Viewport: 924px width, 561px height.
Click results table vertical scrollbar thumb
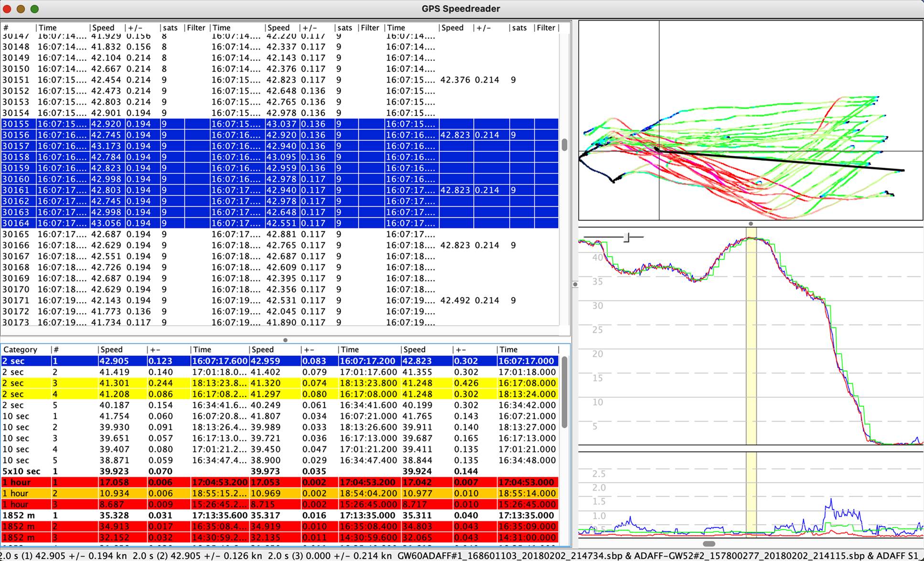pos(564,392)
